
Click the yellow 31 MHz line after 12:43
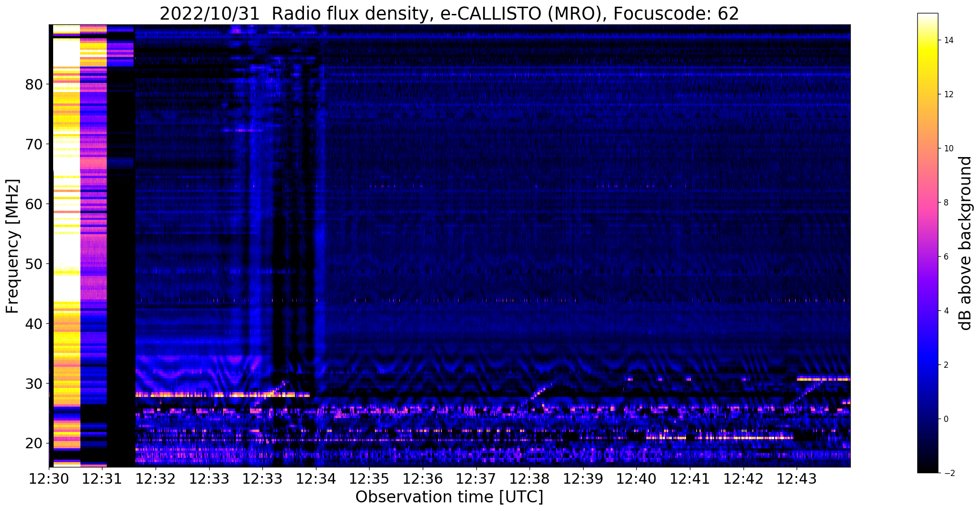click(x=823, y=379)
